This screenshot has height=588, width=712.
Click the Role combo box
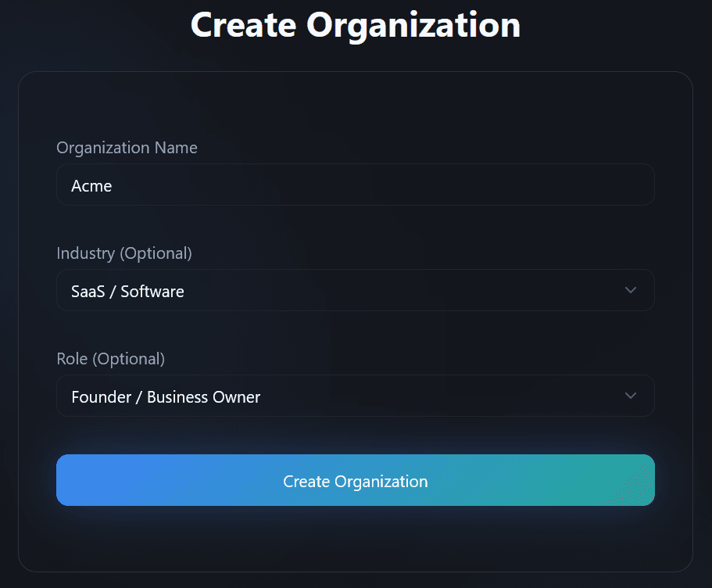coord(356,396)
